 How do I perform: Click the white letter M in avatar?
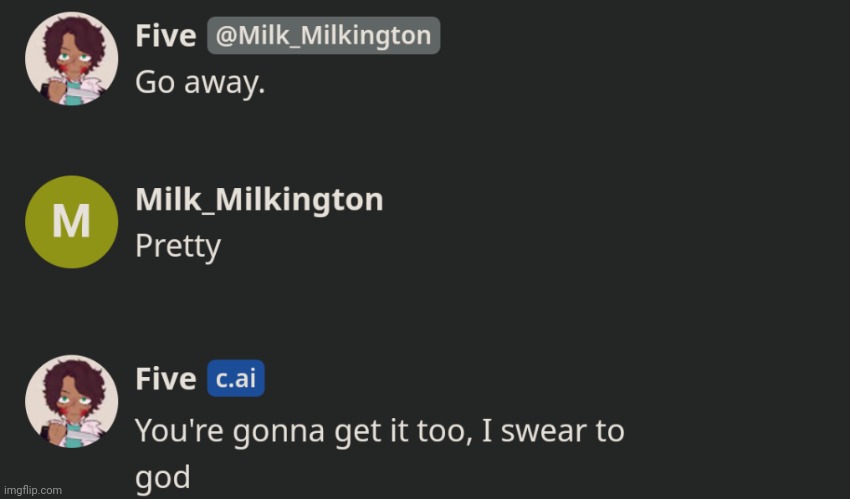[71, 221]
